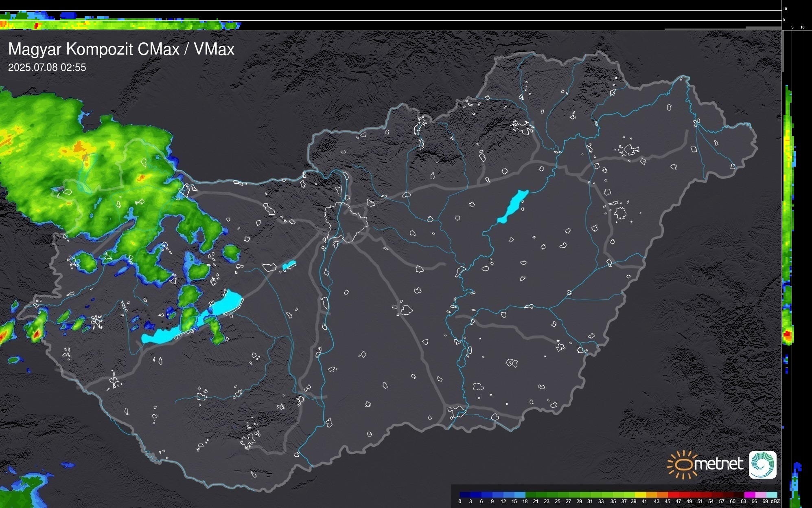Viewport: 812px width, 508px height.
Task: Click the dark blue 0 dBZ swatch
Action: click(464, 495)
